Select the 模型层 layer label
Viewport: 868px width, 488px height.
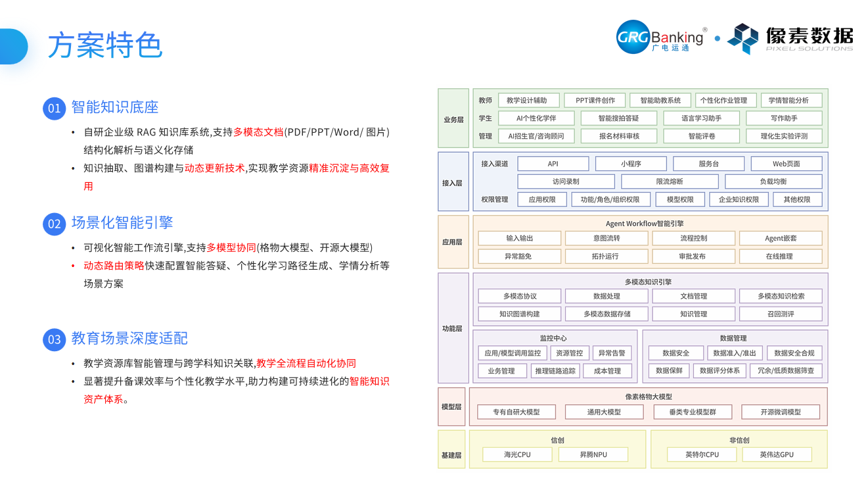451,407
